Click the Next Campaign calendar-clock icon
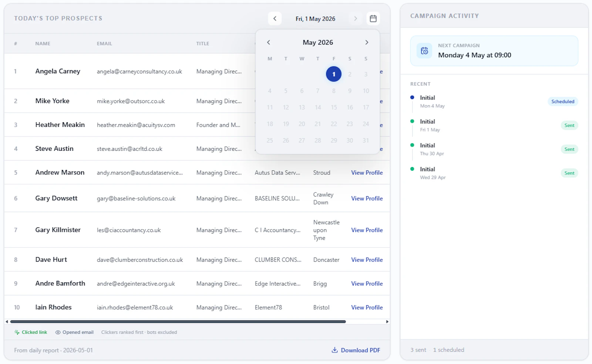The width and height of the screenshot is (592, 364). (x=424, y=51)
